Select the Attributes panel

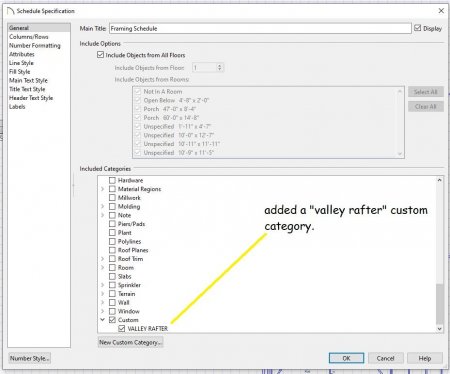point(22,54)
